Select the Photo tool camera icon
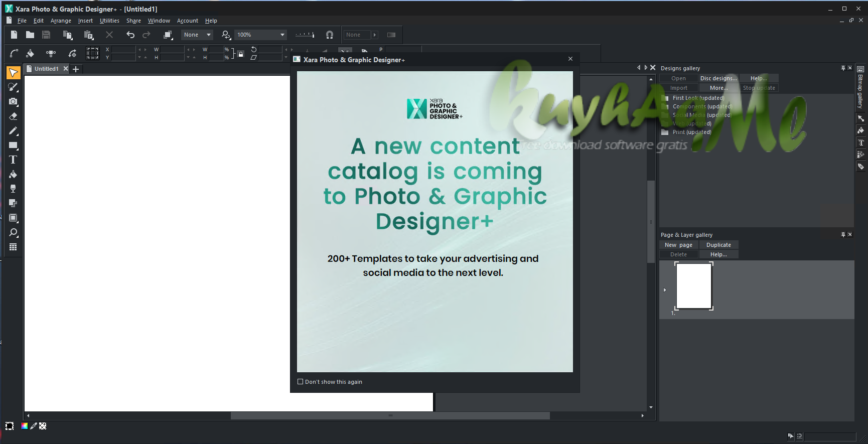The image size is (868, 444). coord(14,101)
